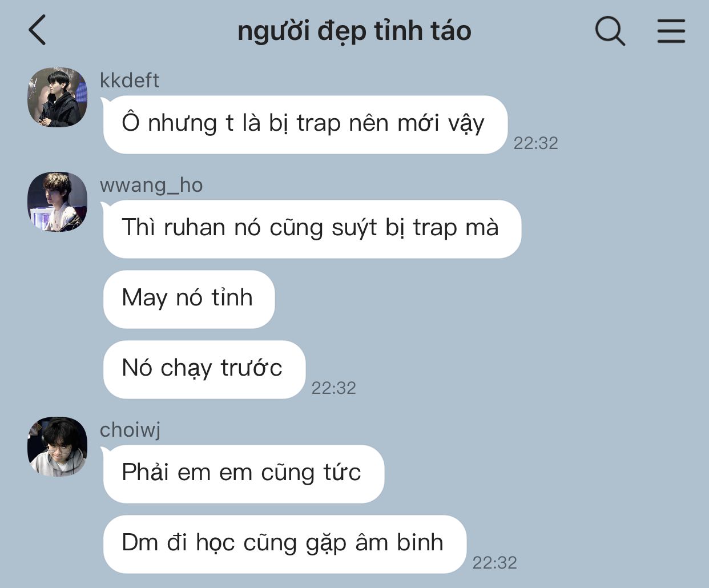Select message 'Dm đi học cũng gặp âm binh'
Viewport: 709px width, 588px height.
pyautogui.click(x=284, y=544)
